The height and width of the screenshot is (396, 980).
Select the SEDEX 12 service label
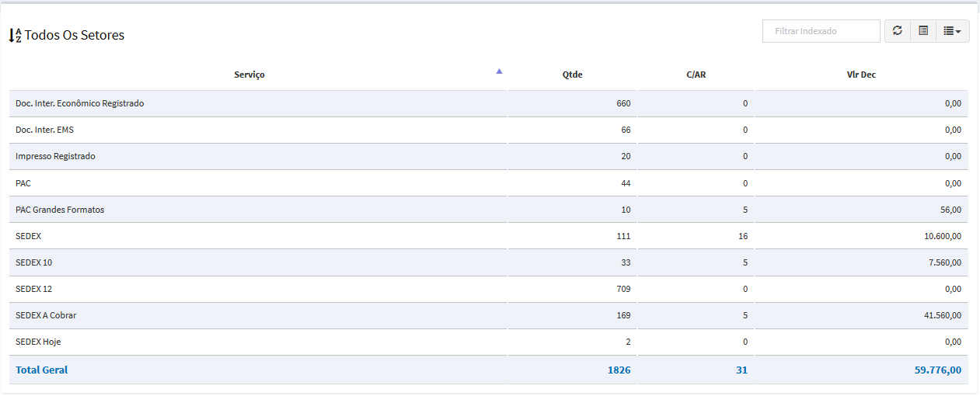[x=34, y=289]
